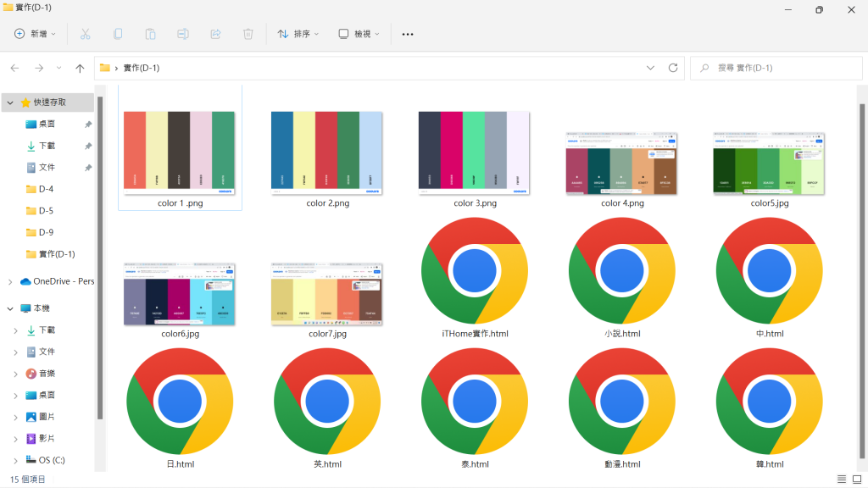Refresh the folder view
This screenshot has width=868, height=488.
coord(673,68)
